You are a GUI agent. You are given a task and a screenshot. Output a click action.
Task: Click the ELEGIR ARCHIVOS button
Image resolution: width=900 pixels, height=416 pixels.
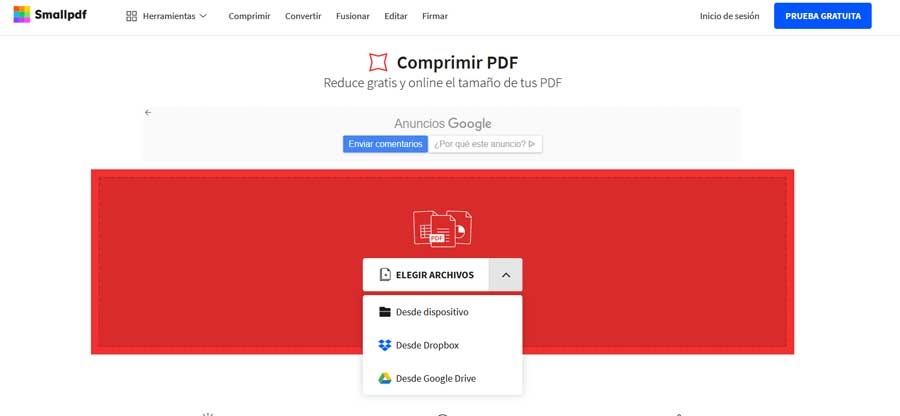coord(426,275)
